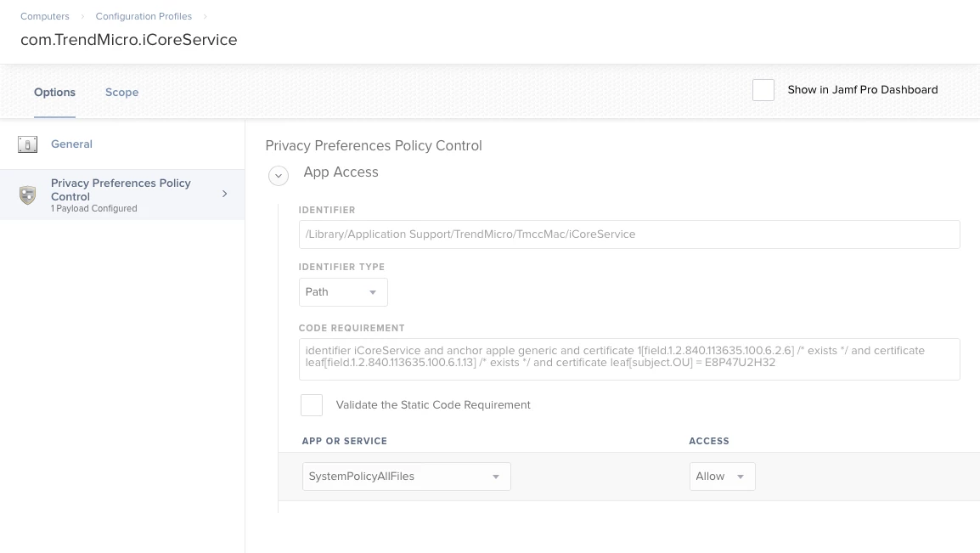
Task: Switch to the Scope tab
Action: pos(122,93)
